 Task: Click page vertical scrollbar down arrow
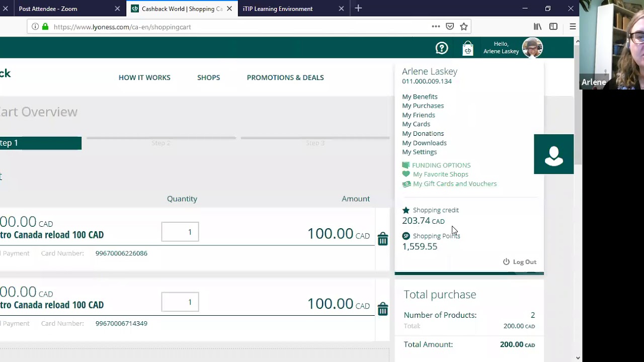(x=578, y=358)
